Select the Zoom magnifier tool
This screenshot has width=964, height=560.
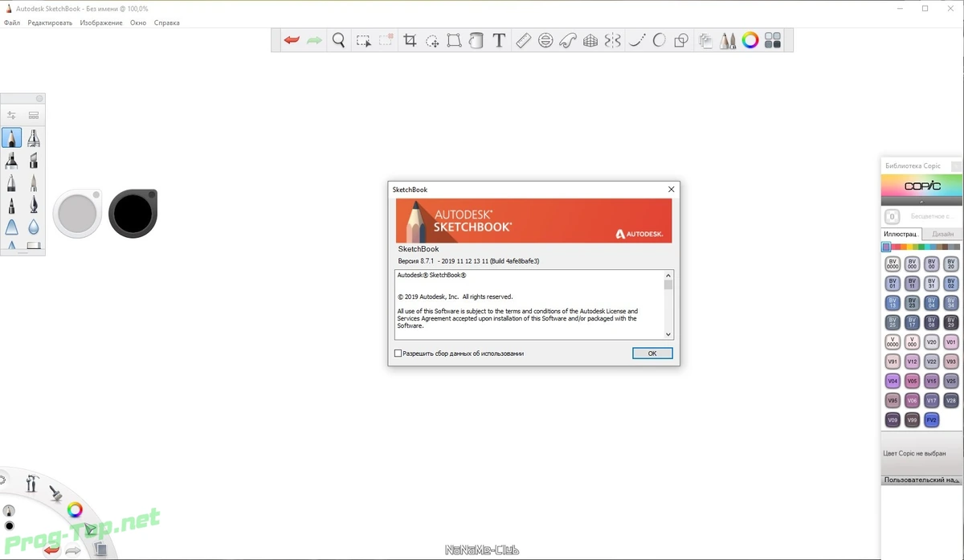click(x=339, y=40)
